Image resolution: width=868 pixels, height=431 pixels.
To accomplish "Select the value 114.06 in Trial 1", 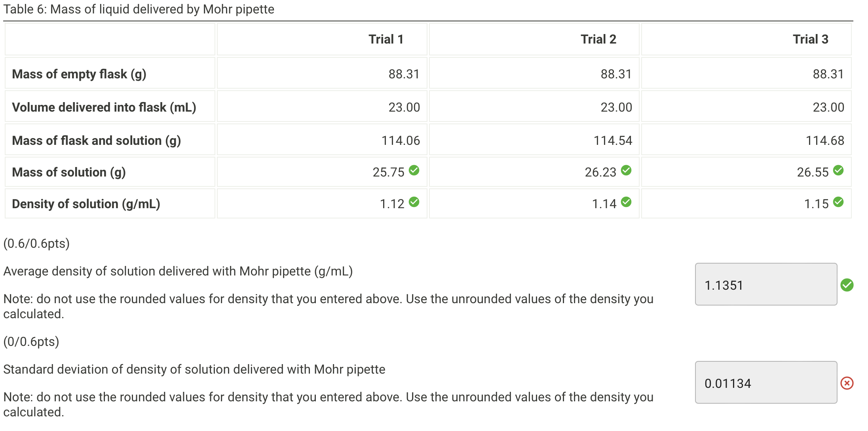I will (401, 140).
